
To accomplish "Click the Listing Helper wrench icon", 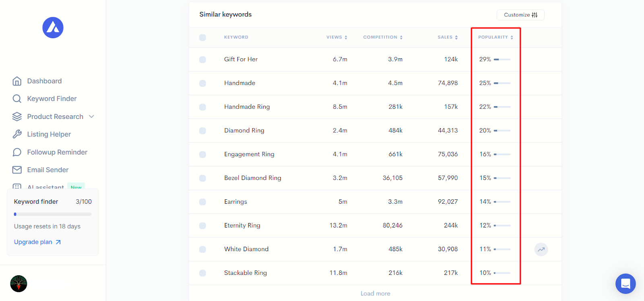I will tap(17, 134).
